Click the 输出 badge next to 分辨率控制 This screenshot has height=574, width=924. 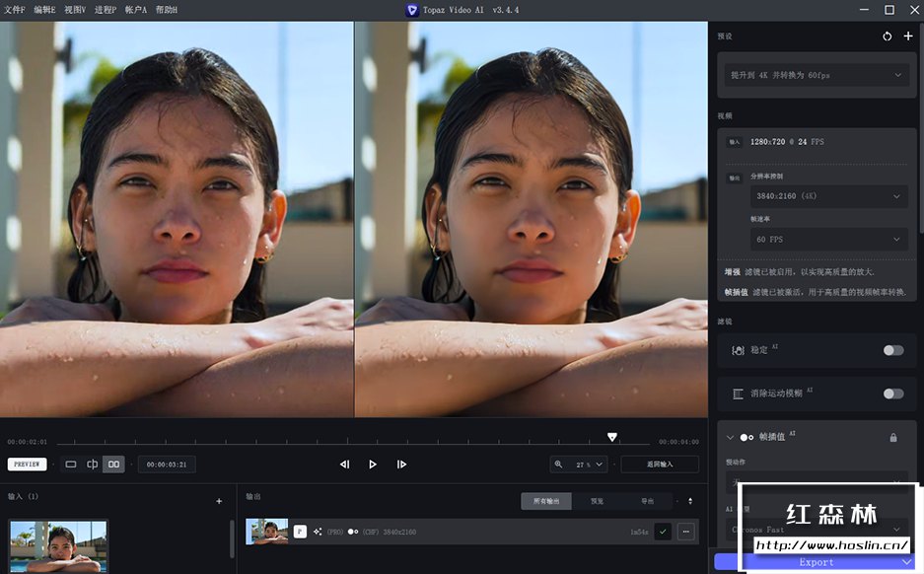[x=735, y=178]
